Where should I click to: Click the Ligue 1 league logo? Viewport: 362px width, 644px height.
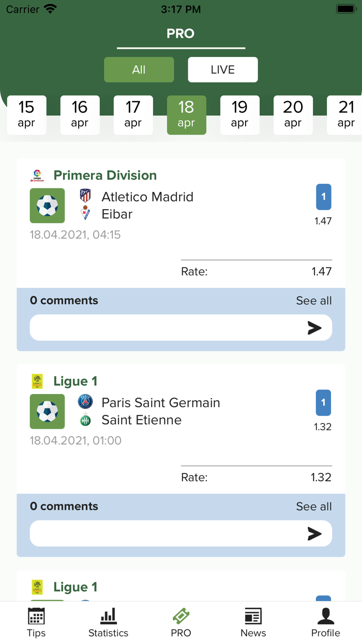tap(37, 381)
